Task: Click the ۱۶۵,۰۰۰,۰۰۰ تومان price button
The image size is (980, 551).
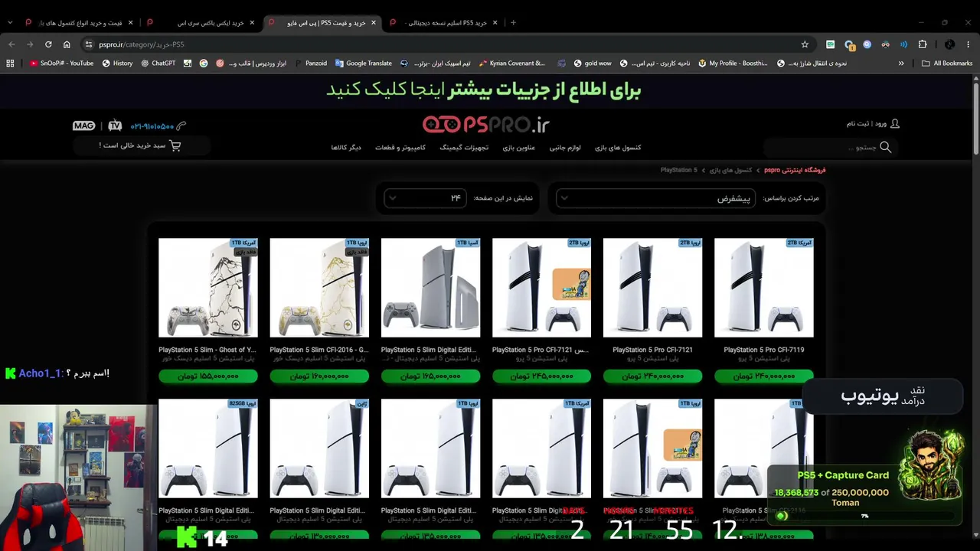Action: pyautogui.click(x=430, y=377)
